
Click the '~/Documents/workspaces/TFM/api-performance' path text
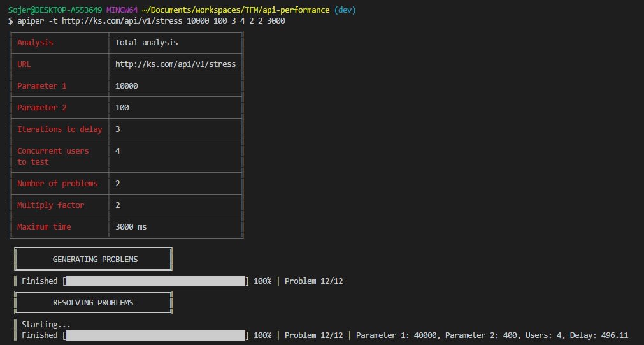pos(236,10)
